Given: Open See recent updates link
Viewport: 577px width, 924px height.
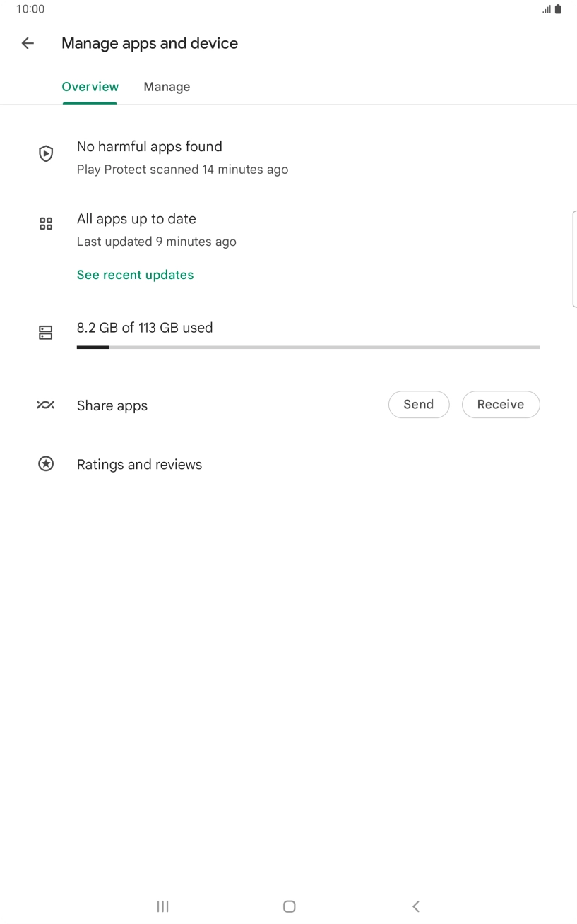Looking at the screenshot, I should click(x=135, y=275).
